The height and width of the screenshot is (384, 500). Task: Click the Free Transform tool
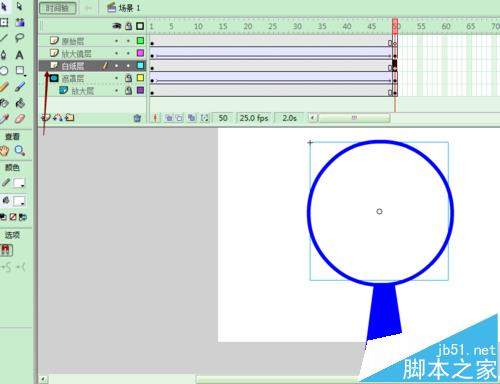coord(4,22)
